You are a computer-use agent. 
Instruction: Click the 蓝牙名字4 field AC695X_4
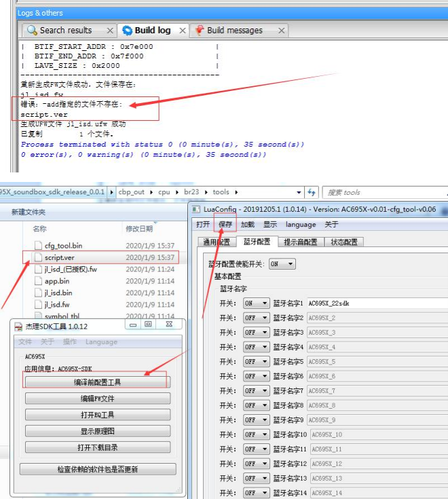[x=377, y=347]
